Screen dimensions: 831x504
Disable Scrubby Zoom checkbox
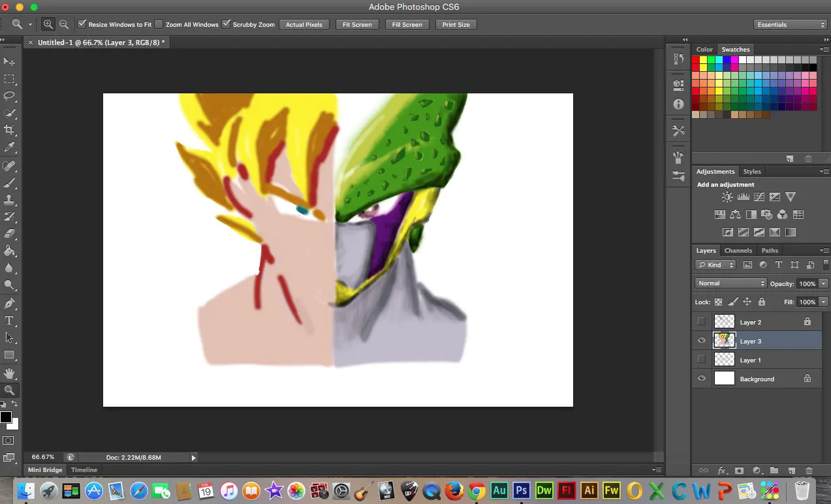click(x=226, y=24)
